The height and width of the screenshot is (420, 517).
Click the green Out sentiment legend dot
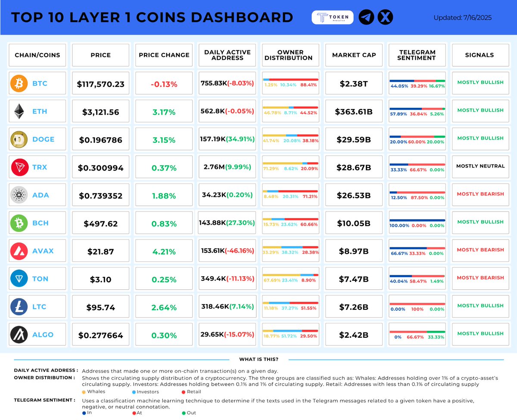point(183,413)
